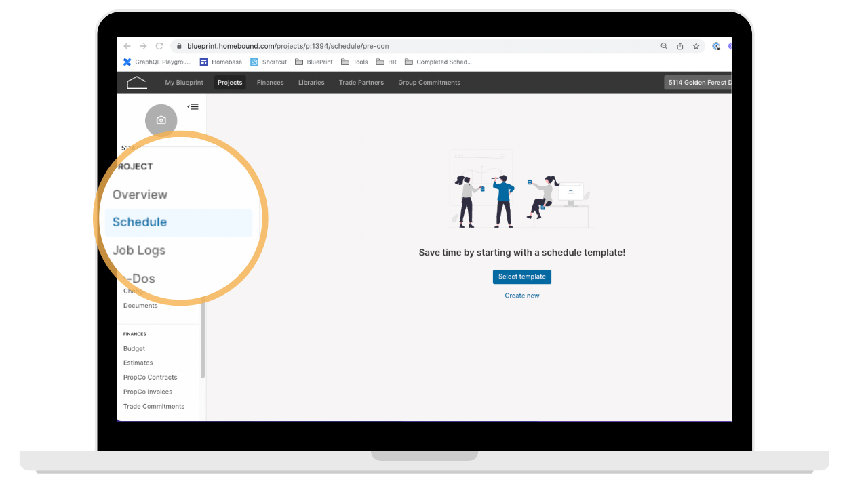Click the share icon in address bar
Screen dimensions: 868x488
point(680,46)
